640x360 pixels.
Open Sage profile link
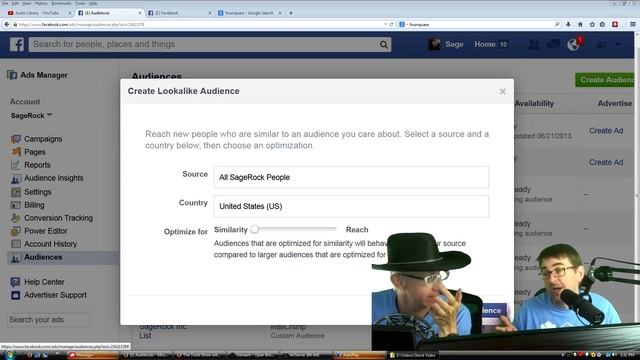[445, 44]
